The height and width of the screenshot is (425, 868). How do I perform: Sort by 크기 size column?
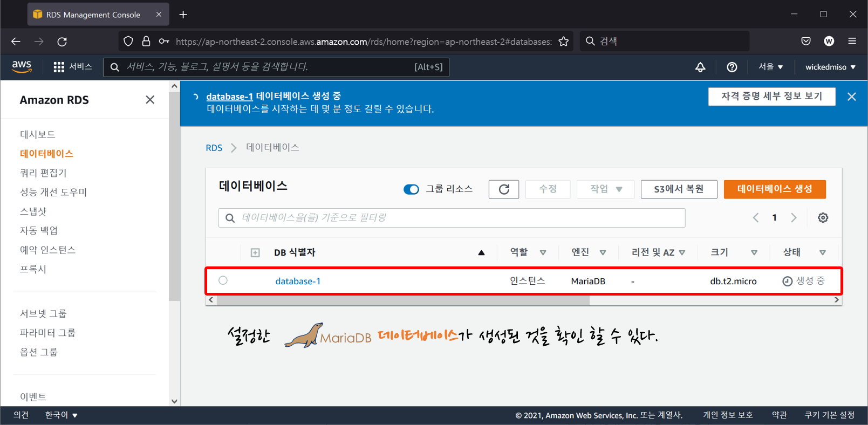(754, 252)
